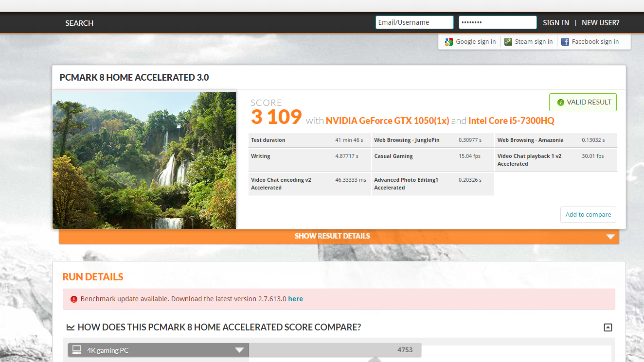Click Video Chat encoding v2 Accelerated label
This screenshot has height=362, width=644.
click(x=281, y=184)
